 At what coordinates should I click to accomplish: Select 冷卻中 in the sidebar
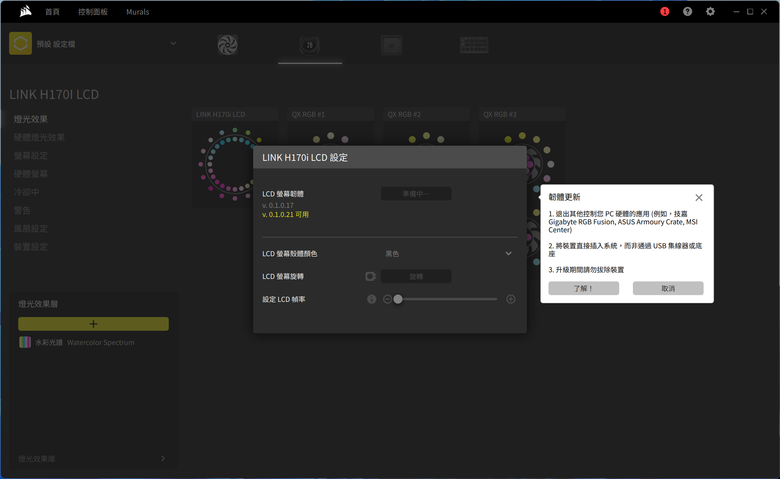[x=26, y=192]
